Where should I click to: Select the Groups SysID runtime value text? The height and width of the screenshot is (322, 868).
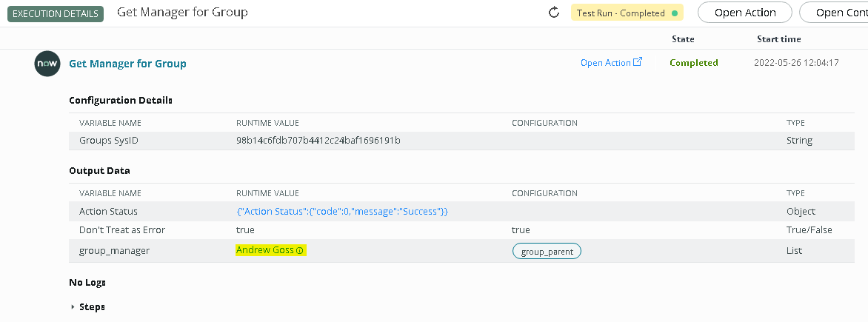tap(318, 141)
